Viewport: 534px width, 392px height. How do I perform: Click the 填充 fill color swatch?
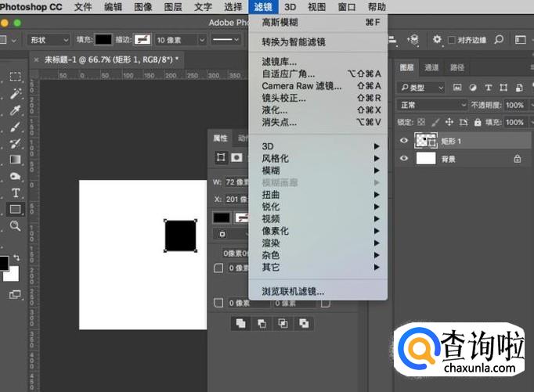[103, 39]
